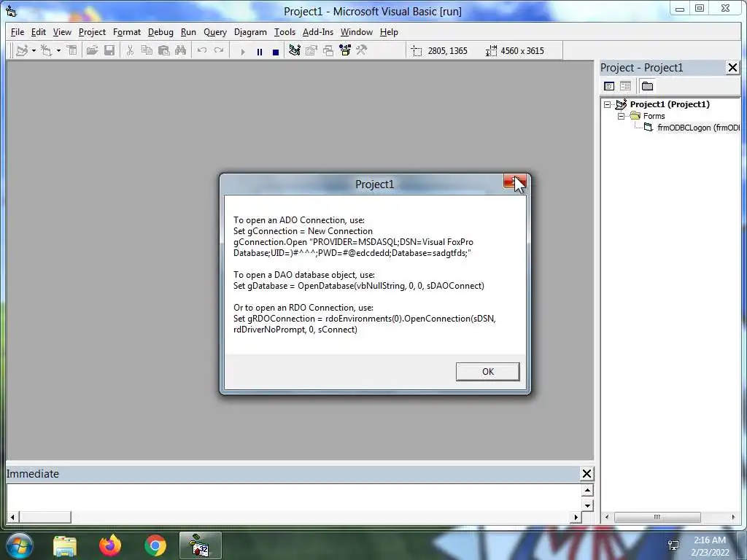Click the Save Project floppy icon
The width and height of the screenshot is (747, 560).
[x=109, y=50]
